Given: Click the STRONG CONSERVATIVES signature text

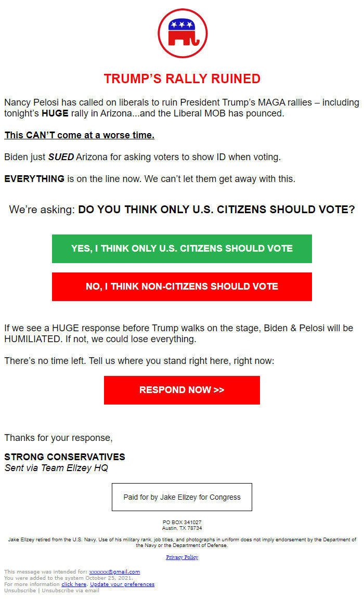Looking at the screenshot, I should click(x=64, y=457).
